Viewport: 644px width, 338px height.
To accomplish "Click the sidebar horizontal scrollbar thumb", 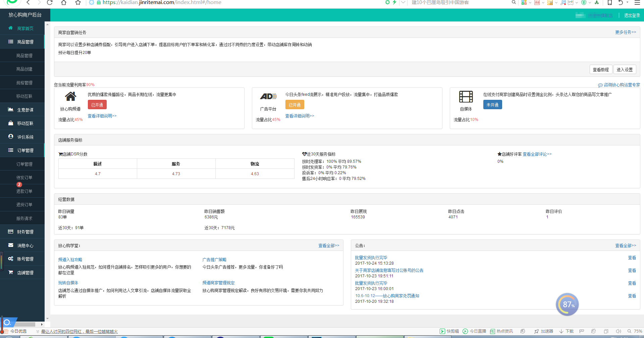I will [x=24, y=324].
